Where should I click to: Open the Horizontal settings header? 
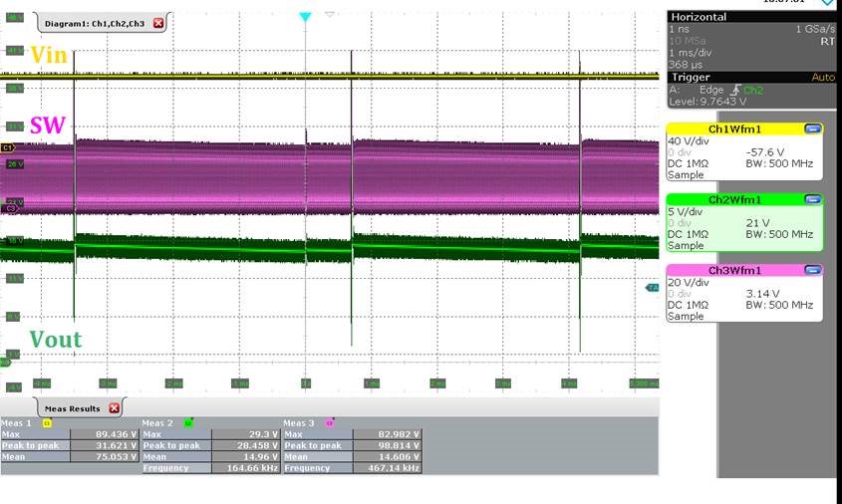751,17
